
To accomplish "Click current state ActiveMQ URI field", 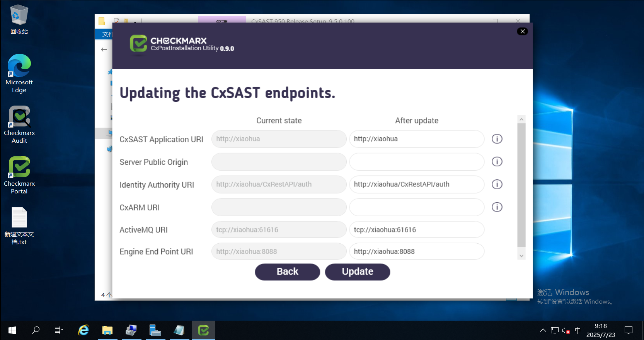I will click(x=279, y=230).
